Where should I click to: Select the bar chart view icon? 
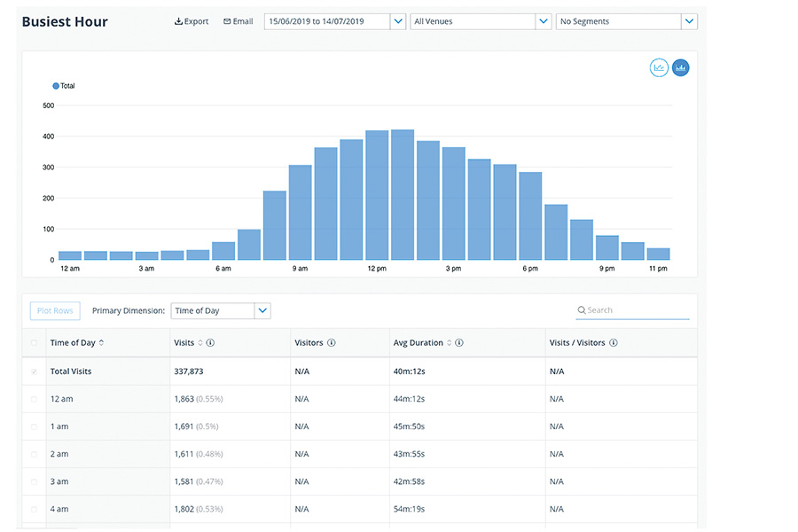681,67
